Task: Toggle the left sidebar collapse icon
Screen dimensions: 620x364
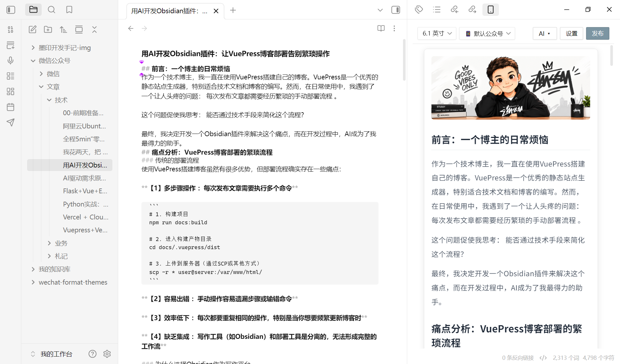Action: pos(11,10)
